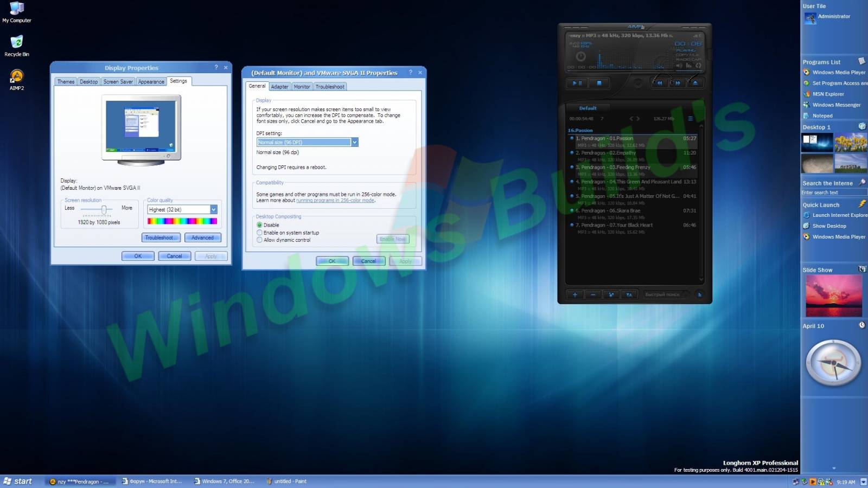
Task: Click the AIMP playlist sort button
Action: coord(629,294)
